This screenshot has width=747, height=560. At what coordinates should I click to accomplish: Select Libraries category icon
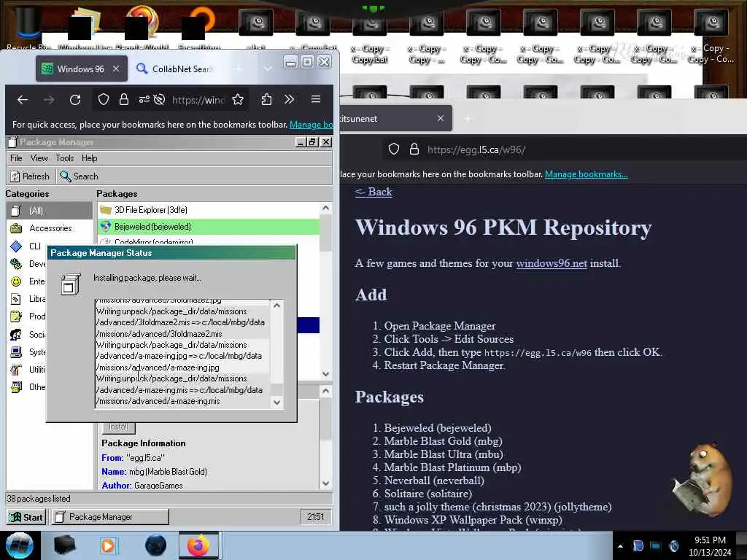click(16, 299)
